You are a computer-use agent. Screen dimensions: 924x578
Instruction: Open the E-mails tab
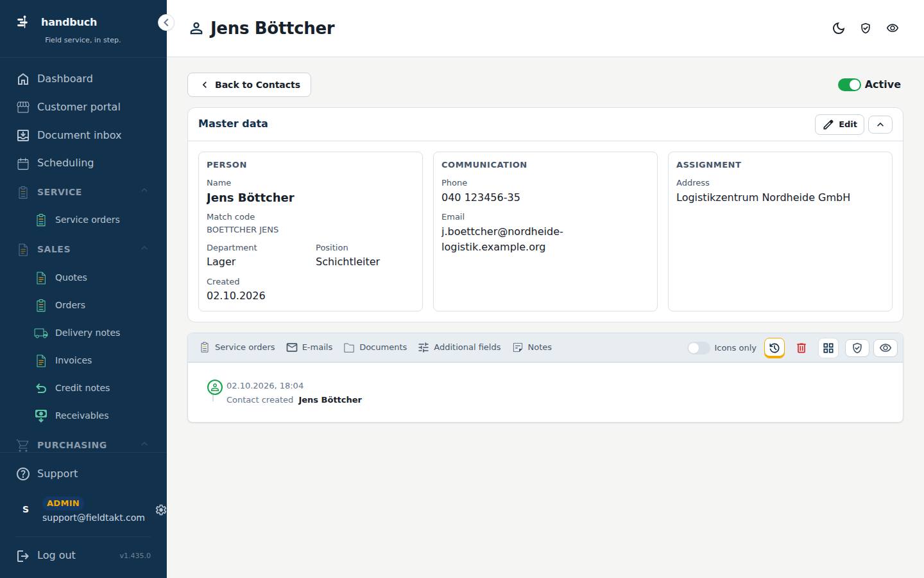pos(309,347)
